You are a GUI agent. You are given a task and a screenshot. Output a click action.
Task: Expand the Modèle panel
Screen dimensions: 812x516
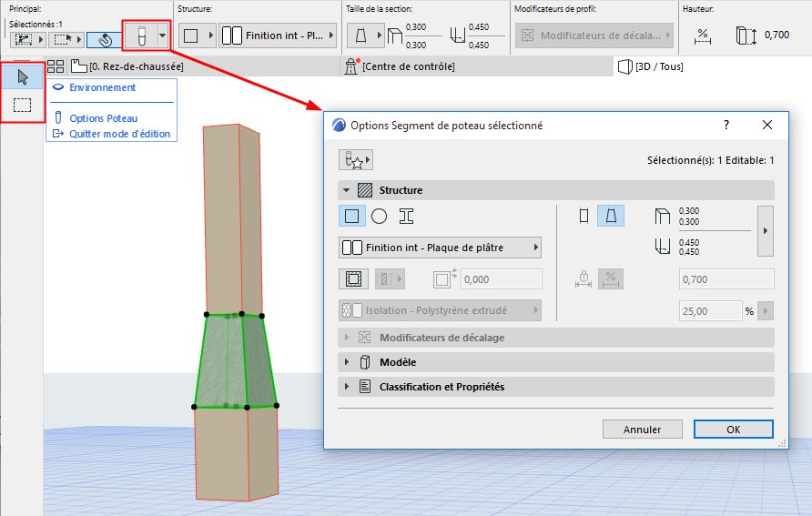coord(556,362)
